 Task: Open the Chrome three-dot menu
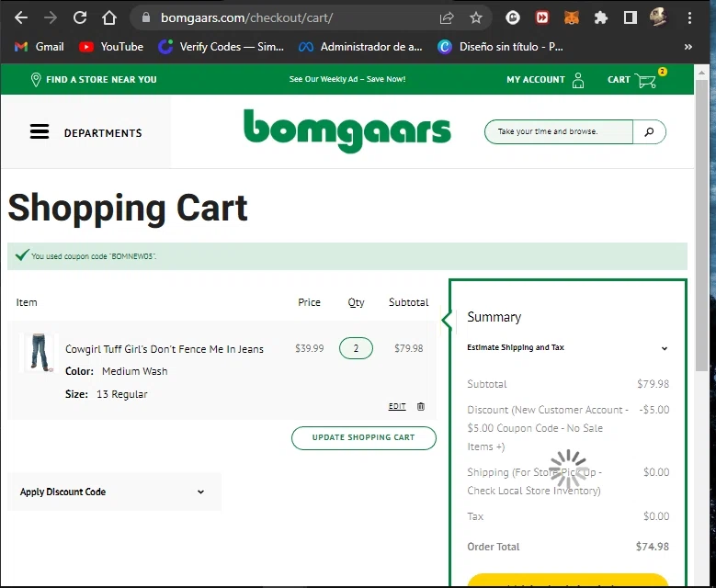689,17
